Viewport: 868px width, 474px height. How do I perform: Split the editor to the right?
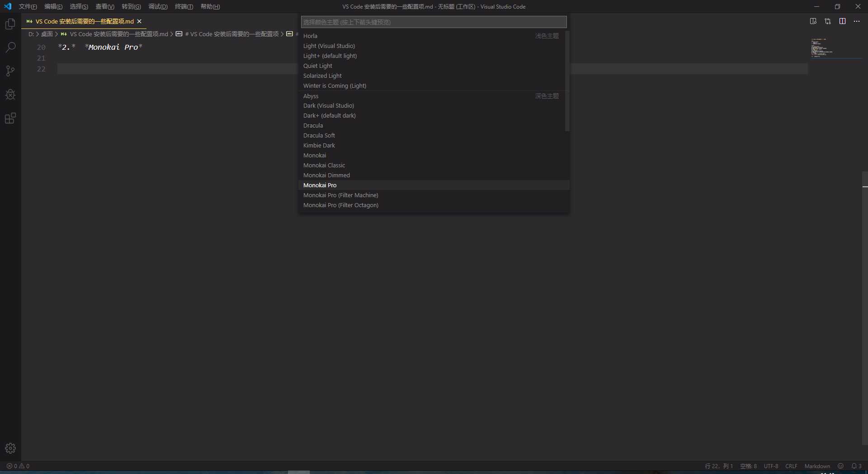(x=842, y=21)
